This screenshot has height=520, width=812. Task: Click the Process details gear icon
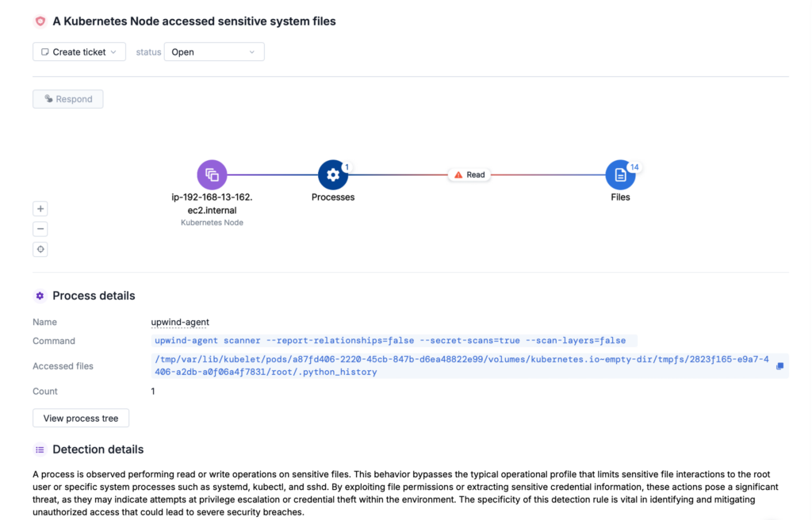tap(39, 295)
